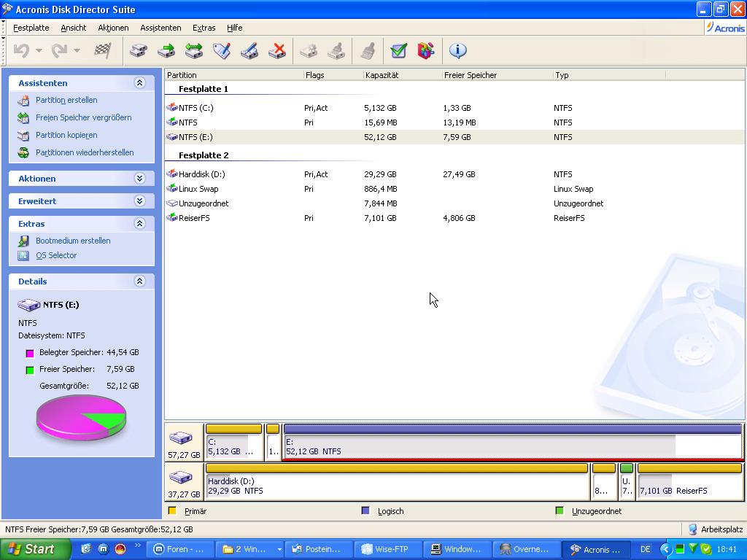Open the Redo history dropdown arrow
747x560 pixels.
coord(77,50)
